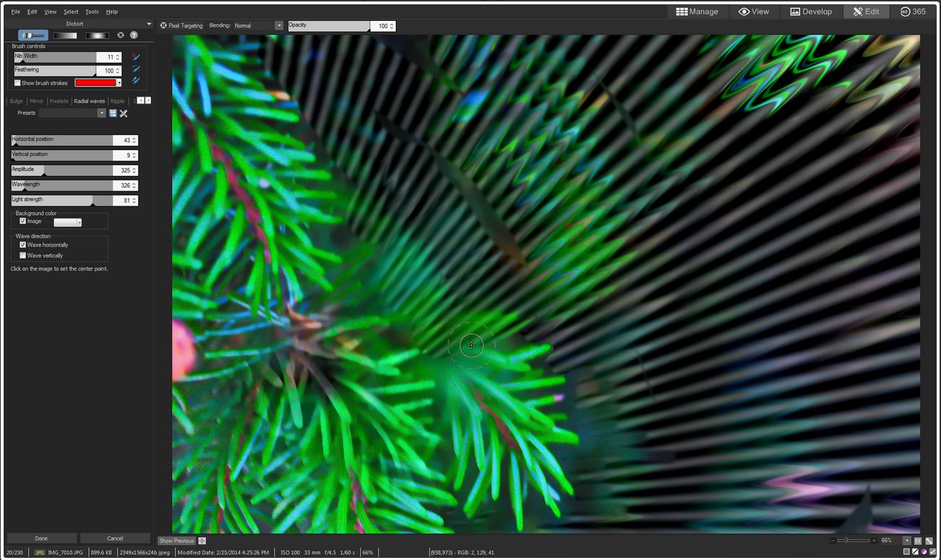Image resolution: width=941 pixels, height=560 pixels.
Task: Choose the radial gradient tool icon
Action: pos(97,35)
